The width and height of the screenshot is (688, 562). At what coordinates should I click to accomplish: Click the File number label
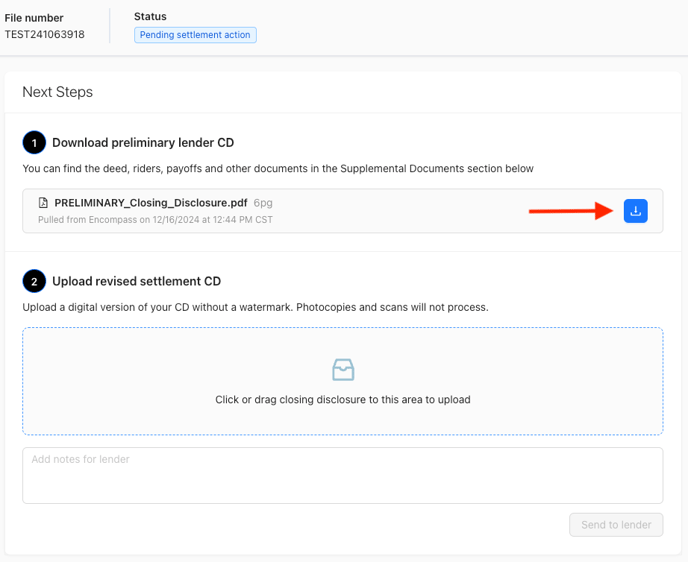coord(34,18)
